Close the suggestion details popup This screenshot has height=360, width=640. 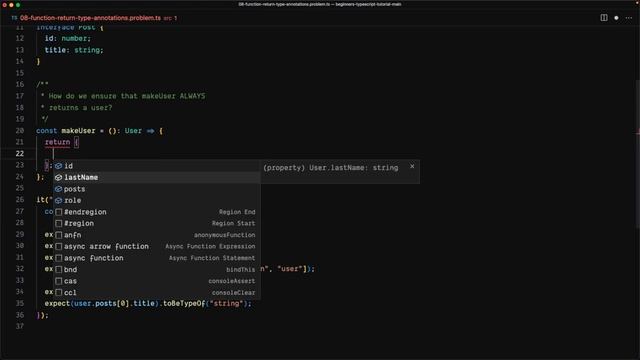point(412,166)
